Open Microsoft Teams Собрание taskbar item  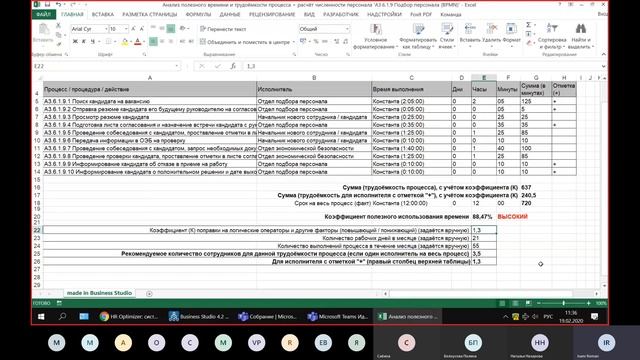click(x=268, y=316)
